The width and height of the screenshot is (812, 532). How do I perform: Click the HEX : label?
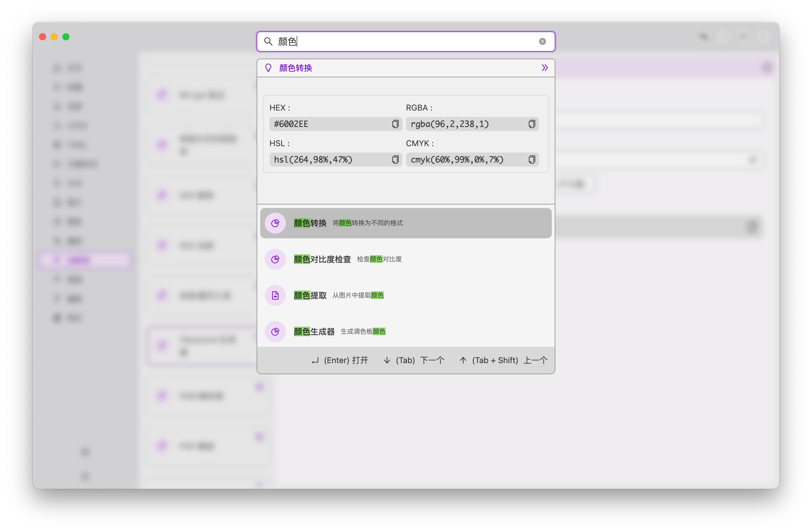tap(280, 108)
